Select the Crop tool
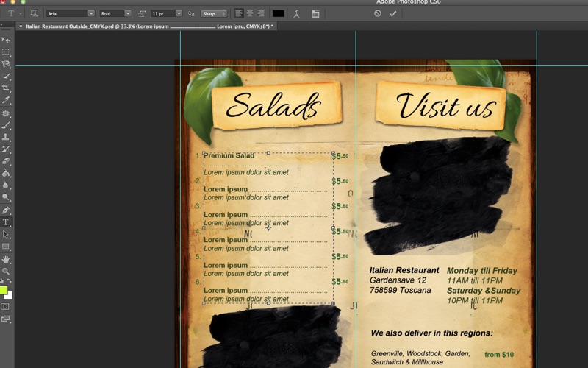The width and height of the screenshot is (588, 368). pyautogui.click(x=6, y=88)
